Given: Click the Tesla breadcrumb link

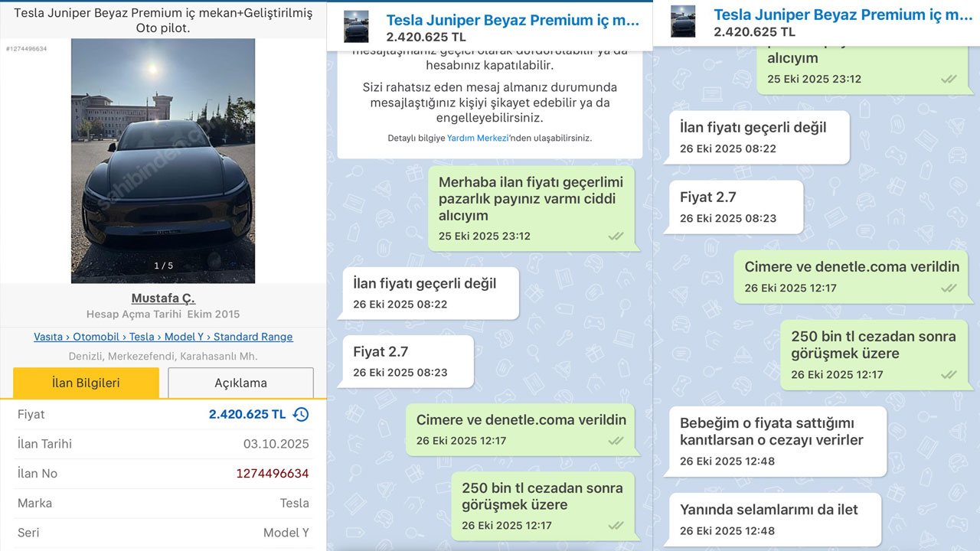Looking at the screenshot, I should point(141,337).
